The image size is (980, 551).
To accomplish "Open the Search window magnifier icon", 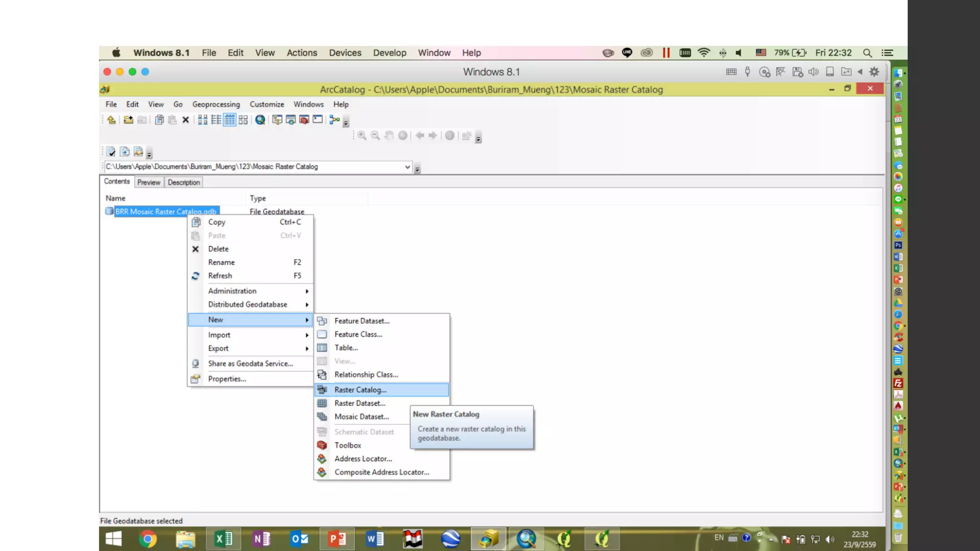I will click(x=260, y=120).
